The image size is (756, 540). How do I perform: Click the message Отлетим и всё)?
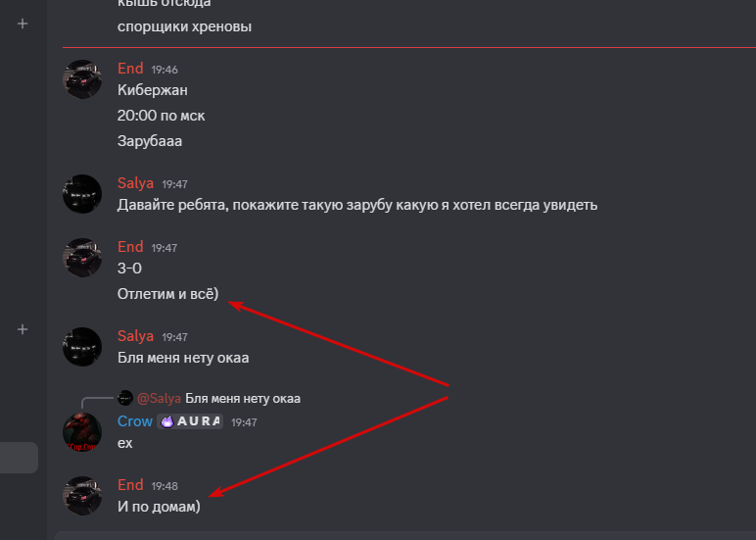coord(167,294)
